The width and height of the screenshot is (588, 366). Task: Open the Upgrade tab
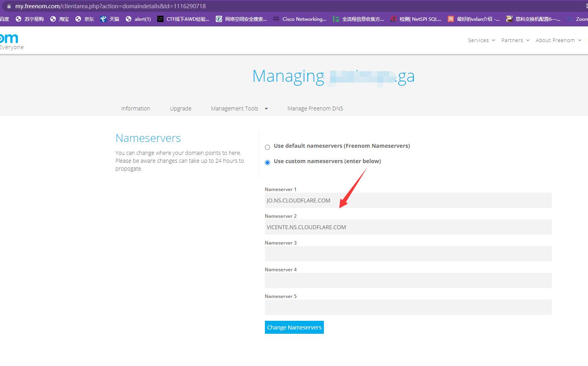click(x=180, y=109)
